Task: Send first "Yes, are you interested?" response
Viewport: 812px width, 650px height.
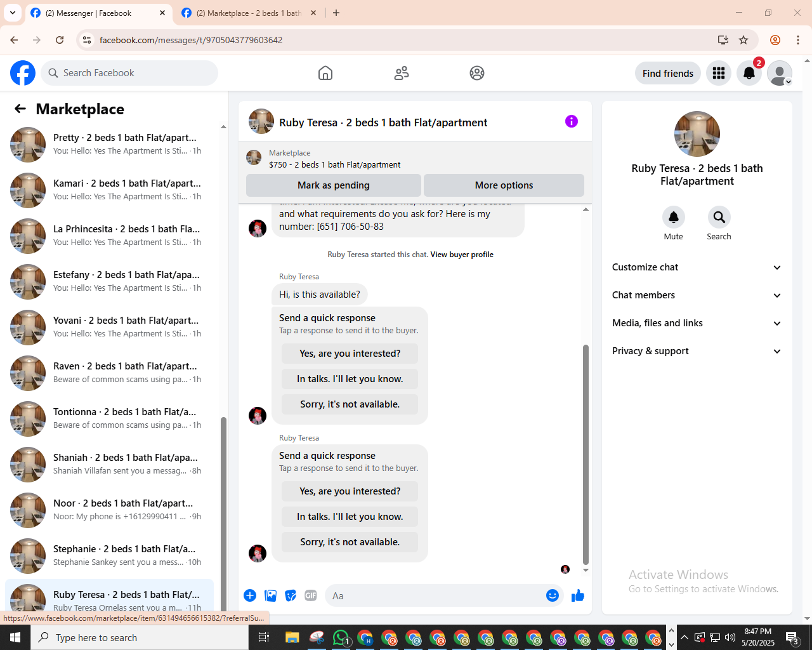Action: (x=350, y=354)
